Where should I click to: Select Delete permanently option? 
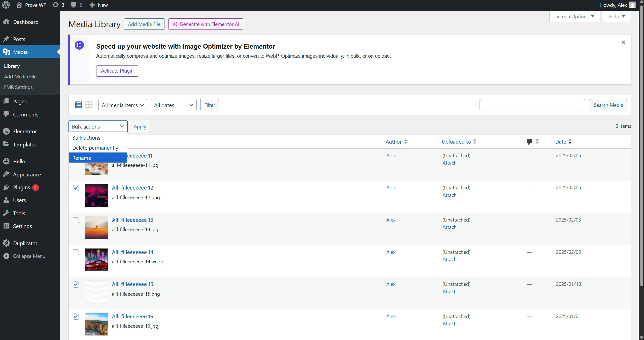[x=95, y=148]
